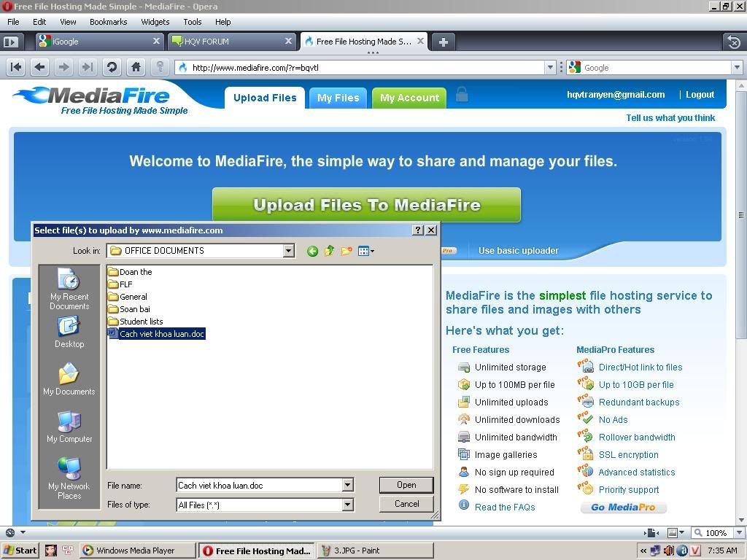Select My Documents in the places bar

coord(69,379)
